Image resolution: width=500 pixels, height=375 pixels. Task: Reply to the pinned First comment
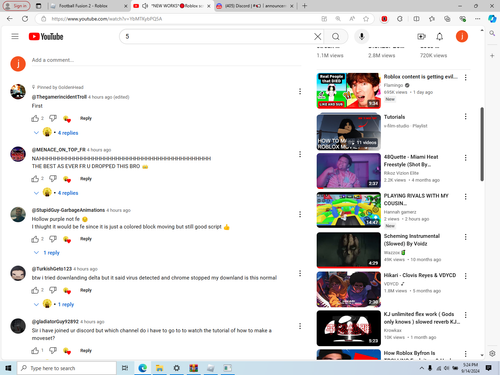(86, 118)
